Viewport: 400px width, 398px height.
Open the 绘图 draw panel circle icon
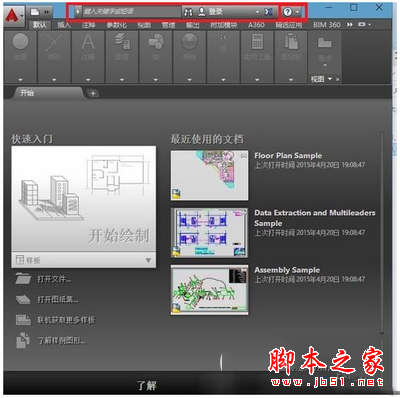click(x=20, y=42)
